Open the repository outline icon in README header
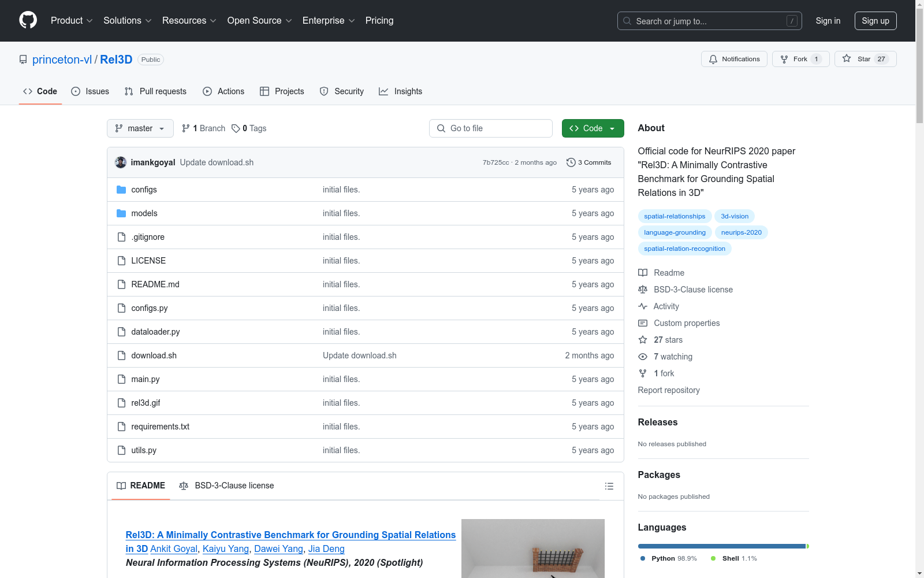924x578 pixels. point(609,486)
